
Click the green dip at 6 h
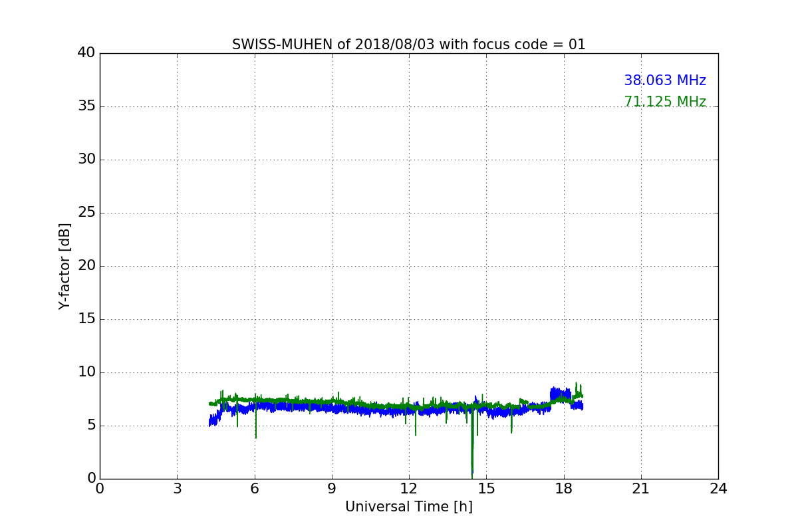point(255,419)
